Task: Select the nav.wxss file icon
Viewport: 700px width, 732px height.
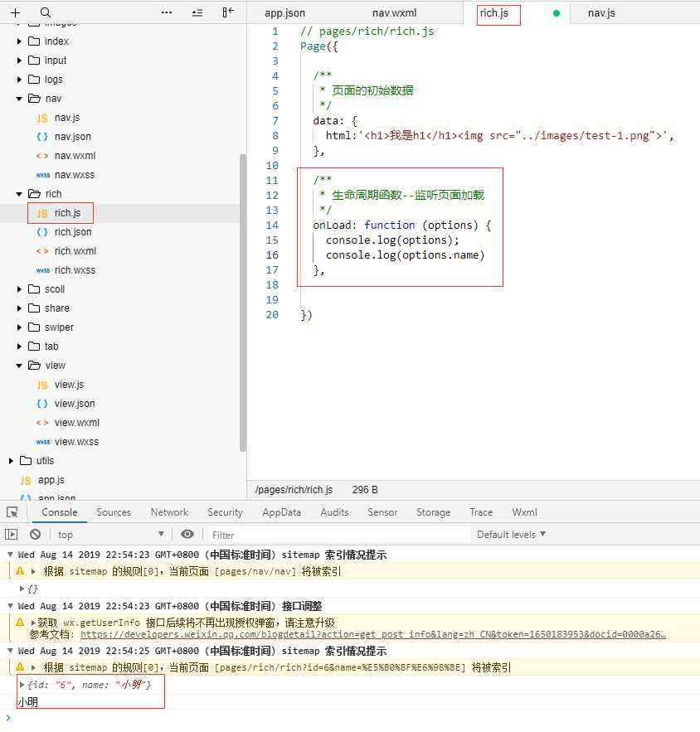Action: pyautogui.click(x=43, y=175)
